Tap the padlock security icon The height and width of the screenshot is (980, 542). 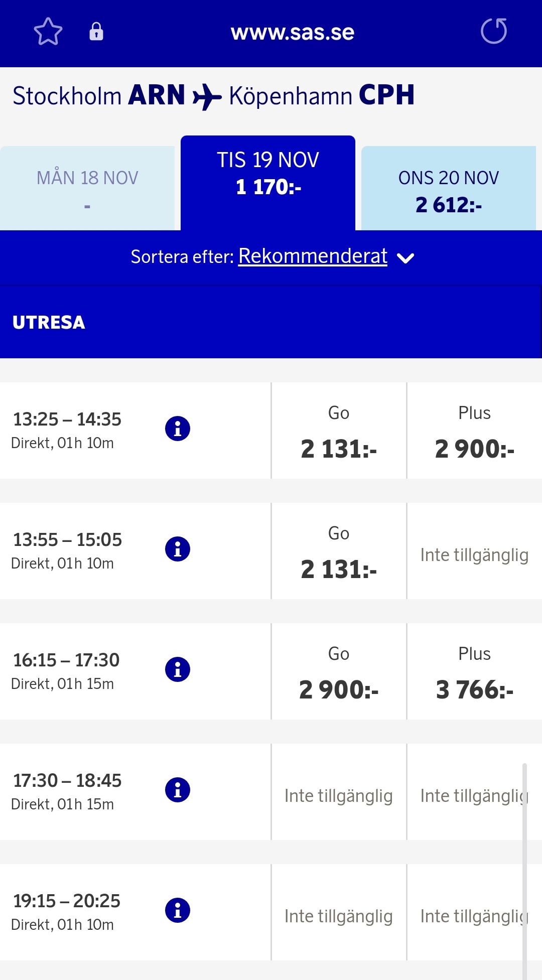click(96, 32)
